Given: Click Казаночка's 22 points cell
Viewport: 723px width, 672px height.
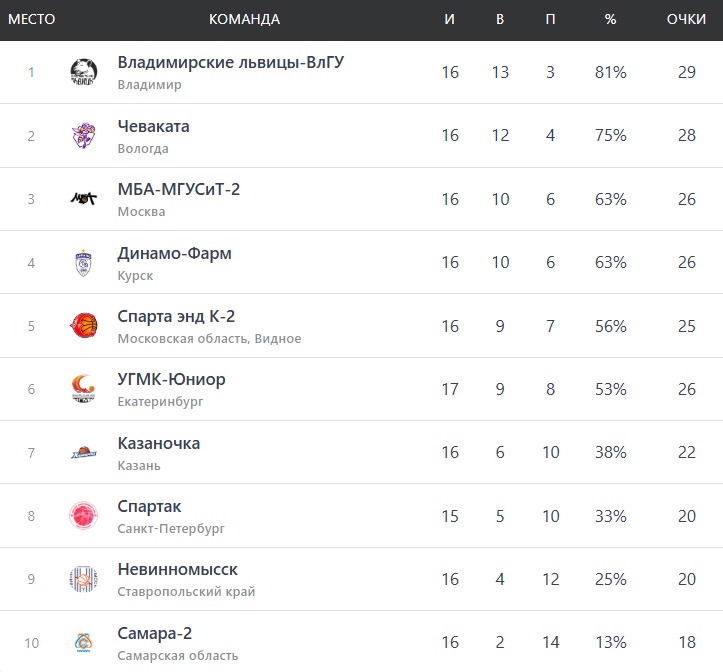Looking at the screenshot, I should [x=687, y=453].
